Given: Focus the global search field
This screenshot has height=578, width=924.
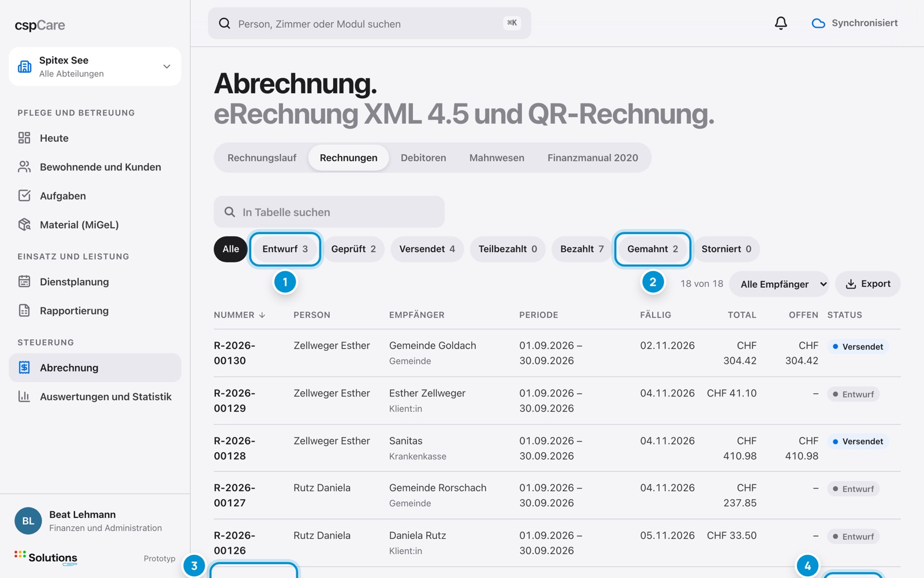Looking at the screenshot, I should pos(370,23).
